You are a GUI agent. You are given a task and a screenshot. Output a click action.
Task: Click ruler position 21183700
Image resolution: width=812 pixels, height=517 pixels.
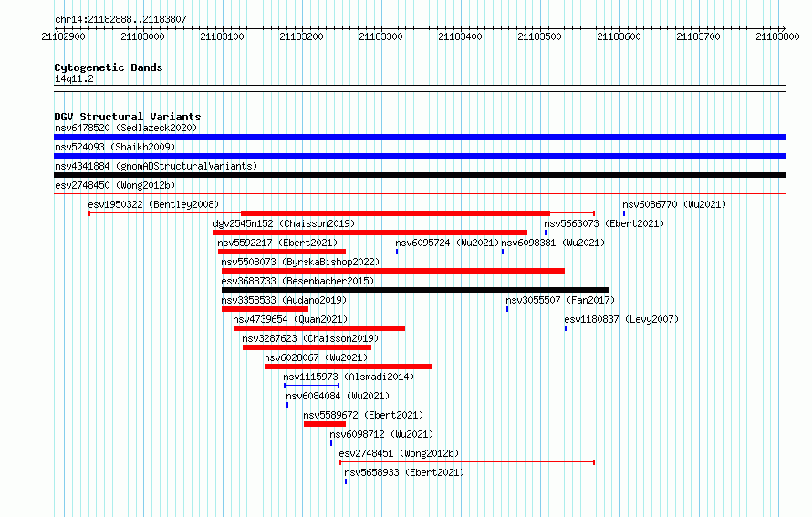[698, 36]
